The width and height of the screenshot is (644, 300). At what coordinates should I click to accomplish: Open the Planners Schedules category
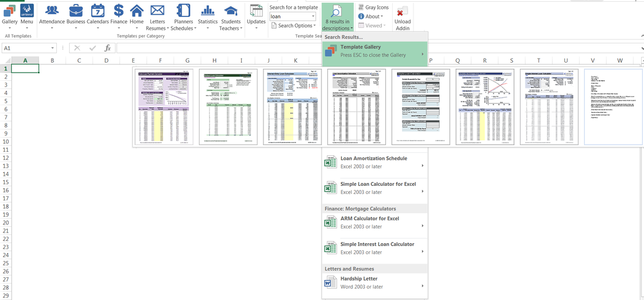[183, 17]
